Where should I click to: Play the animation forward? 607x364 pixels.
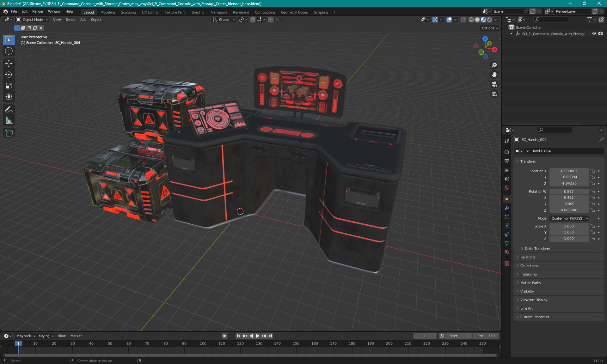[257, 336]
